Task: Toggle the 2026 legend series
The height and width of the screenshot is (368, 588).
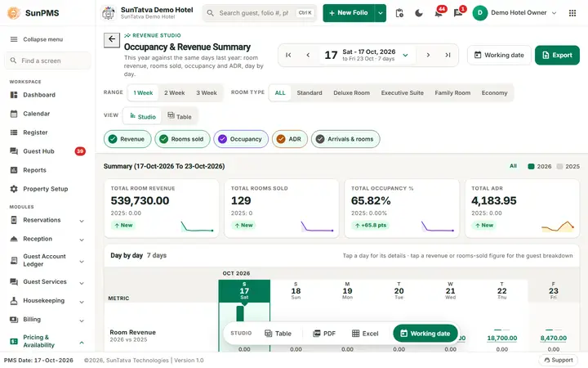Action: tap(540, 166)
